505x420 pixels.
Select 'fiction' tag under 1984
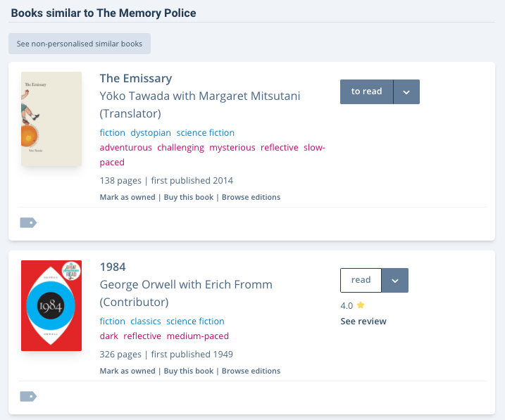pyautogui.click(x=113, y=322)
